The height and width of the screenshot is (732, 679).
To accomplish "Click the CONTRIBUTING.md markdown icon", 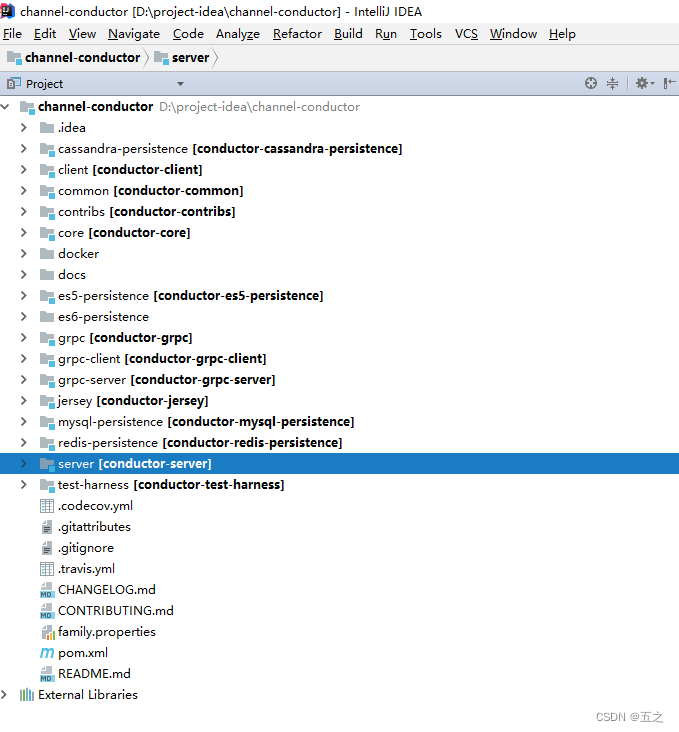I will pyautogui.click(x=46, y=611).
